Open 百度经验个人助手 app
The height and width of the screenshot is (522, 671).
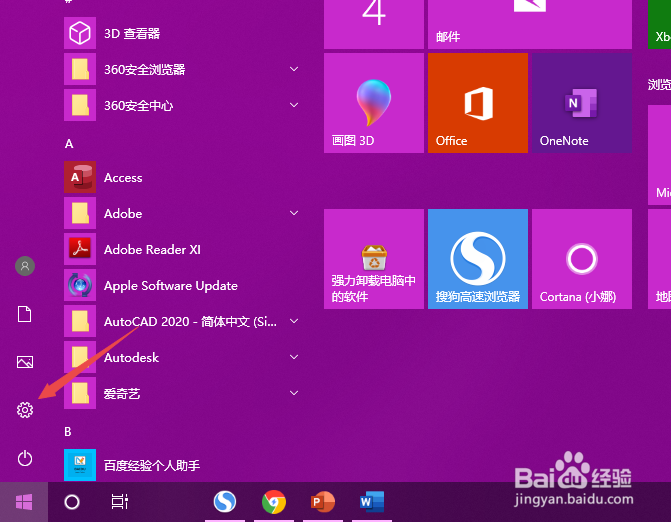(x=182, y=465)
